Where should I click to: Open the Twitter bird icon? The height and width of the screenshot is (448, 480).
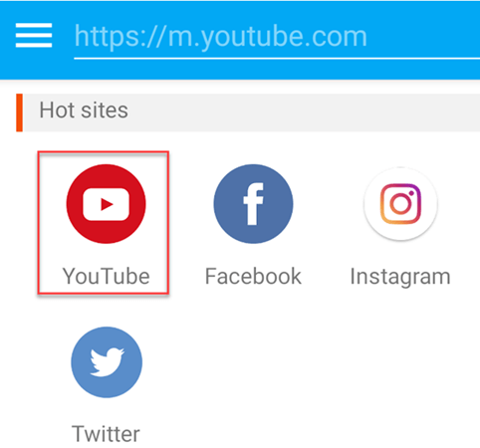pyautogui.click(x=107, y=362)
